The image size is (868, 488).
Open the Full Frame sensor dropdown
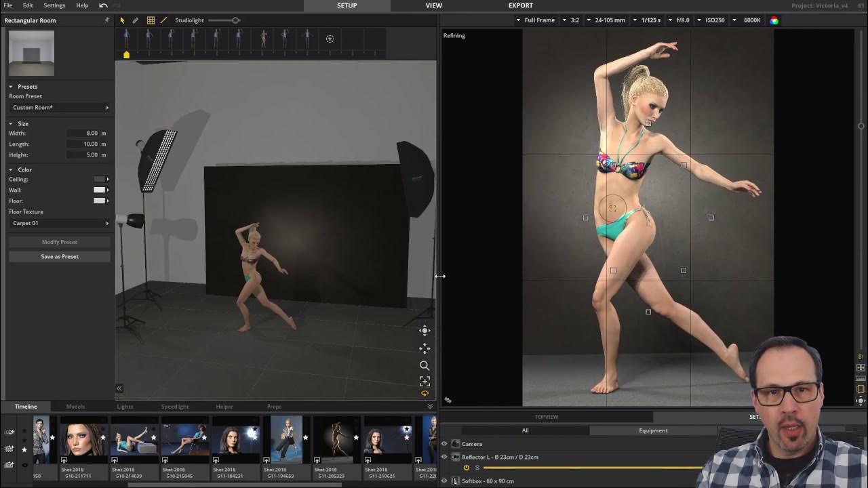coord(535,20)
